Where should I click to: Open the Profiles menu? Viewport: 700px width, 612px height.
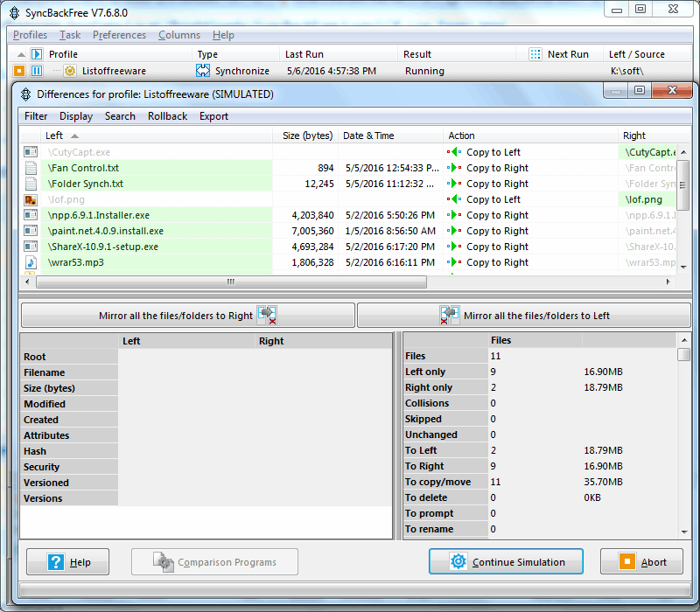coord(30,35)
